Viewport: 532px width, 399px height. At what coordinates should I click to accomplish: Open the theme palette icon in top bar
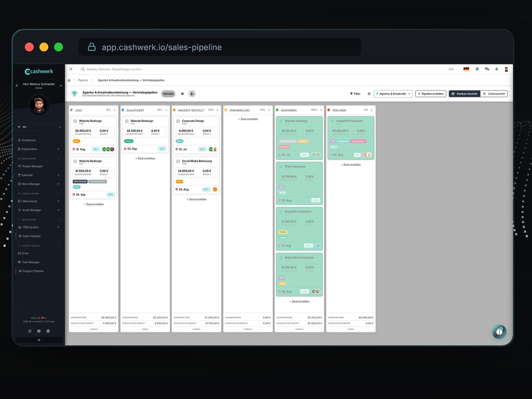pyautogui.click(x=477, y=69)
